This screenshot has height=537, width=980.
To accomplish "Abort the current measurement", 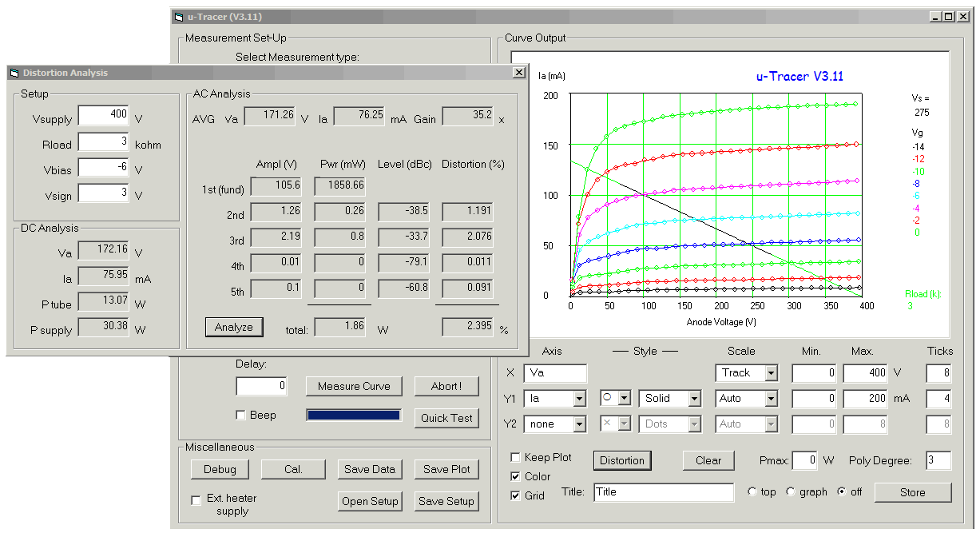I will click(446, 386).
